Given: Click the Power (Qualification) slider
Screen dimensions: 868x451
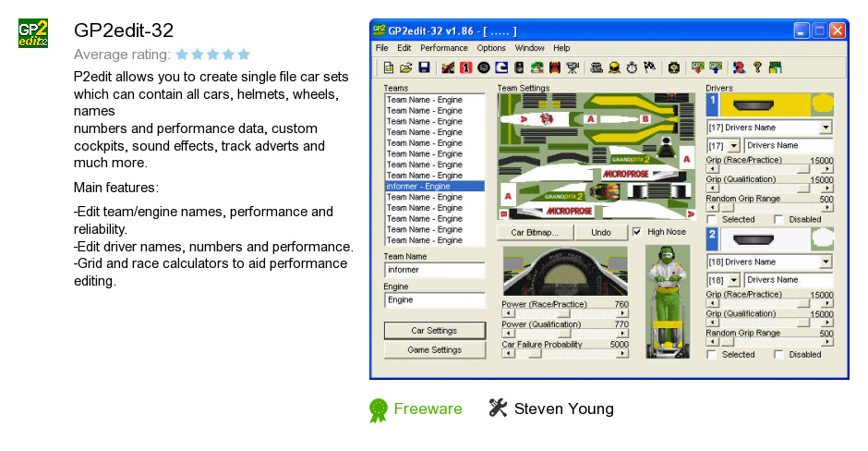Looking at the screenshot, I should 565,334.
